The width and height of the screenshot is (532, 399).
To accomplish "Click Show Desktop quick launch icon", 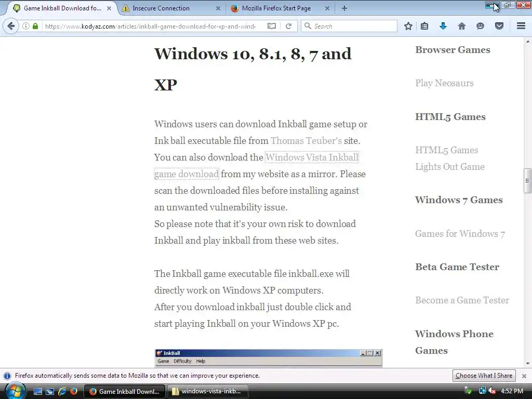I will 37,391.
